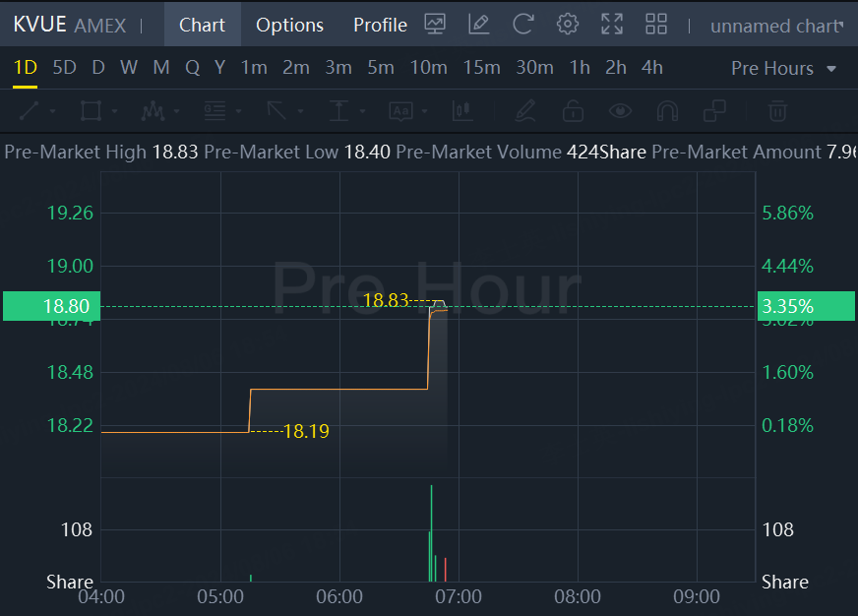Click the unnamed chart title field

777,26
